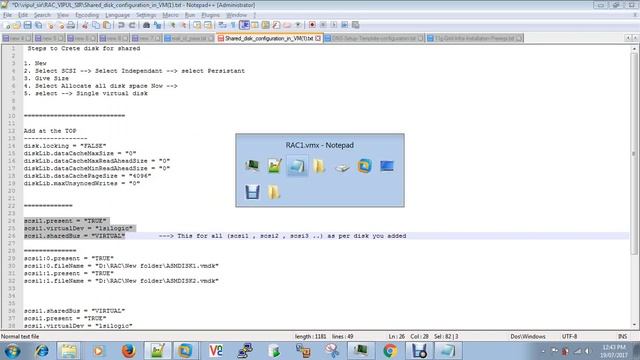Click the Save All toolbar icon
Screen dimensions: 640x360
pos(38,25)
